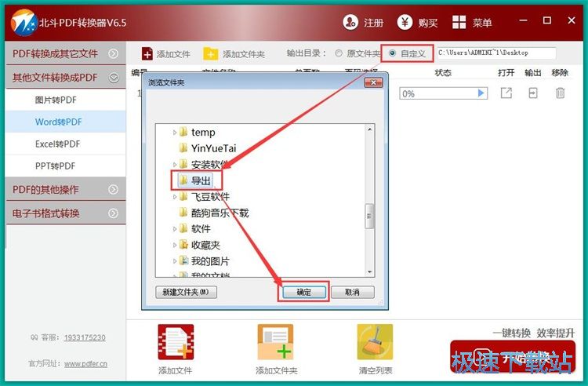Select the 酷狗音乐下载 folder
The width and height of the screenshot is (588, 386).
click(x=220, y=213)
